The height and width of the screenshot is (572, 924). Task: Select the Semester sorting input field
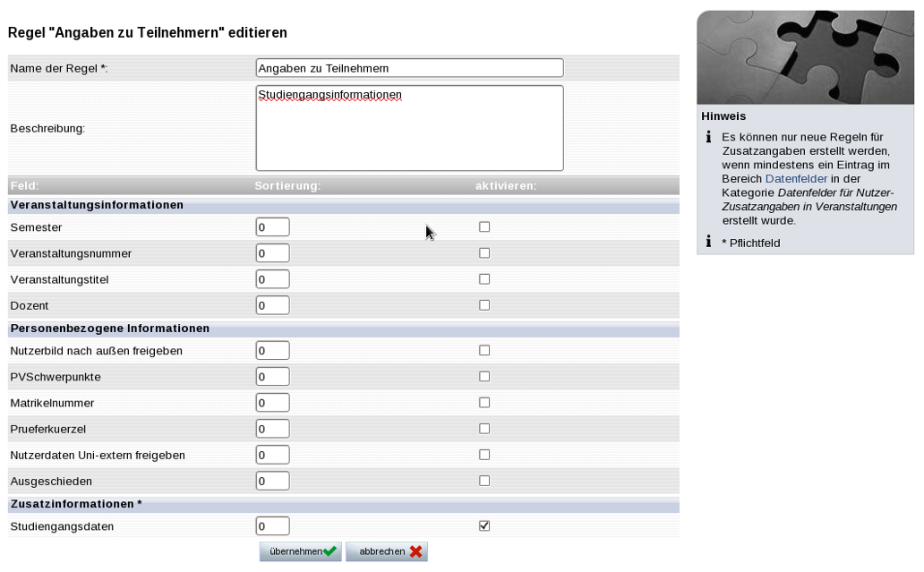coord(272,227)
